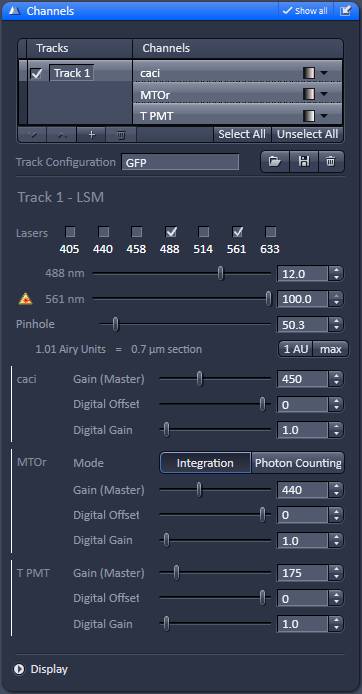Viewport: 362px width, 694px height.
Task: Save the track configuration with disk icon
Action: click(x=304, y=162)
